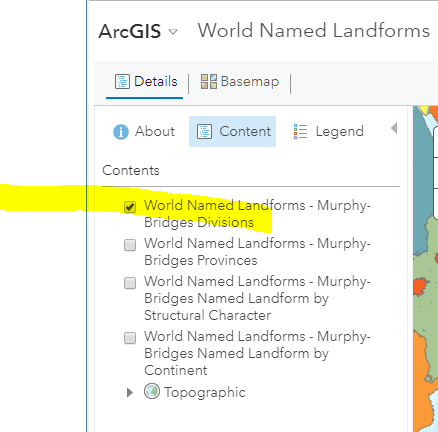Click the Basemap grid icon

[x=209, y=82]
